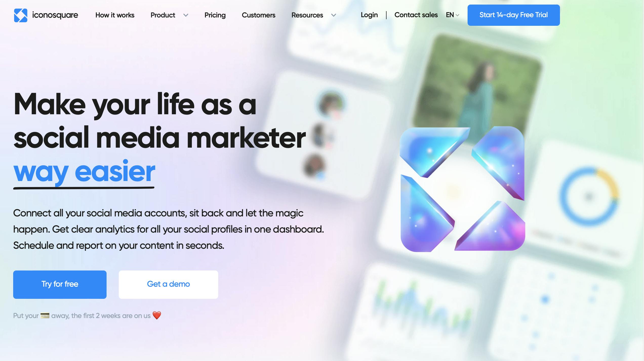Expand the EN language selector dropdown
Image resolution: width=644 pixels, height=361 pixels.
tap(452, 15)
